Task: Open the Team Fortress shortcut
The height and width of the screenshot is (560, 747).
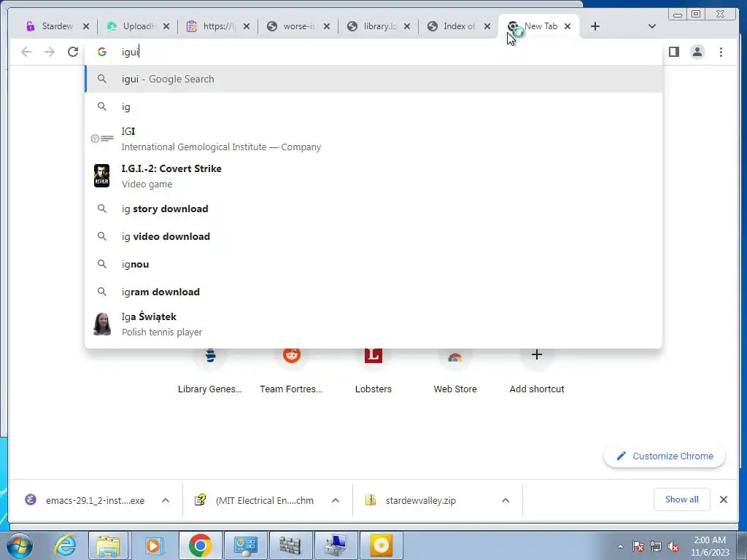Action: (x=291, y=371)
